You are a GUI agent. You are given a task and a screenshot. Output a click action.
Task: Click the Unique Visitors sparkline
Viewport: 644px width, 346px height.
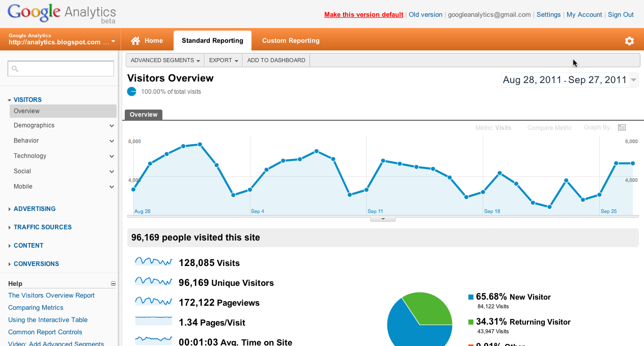click(154, 281)
